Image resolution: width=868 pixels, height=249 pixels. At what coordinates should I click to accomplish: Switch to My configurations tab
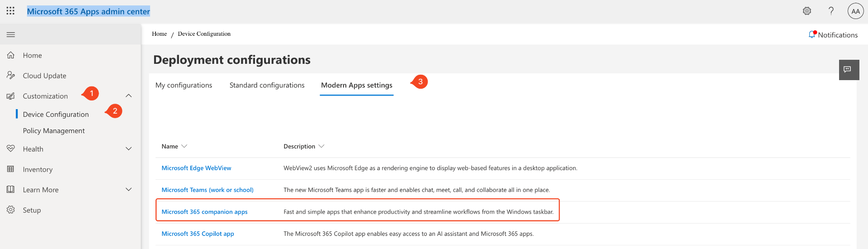pos(184,85)
